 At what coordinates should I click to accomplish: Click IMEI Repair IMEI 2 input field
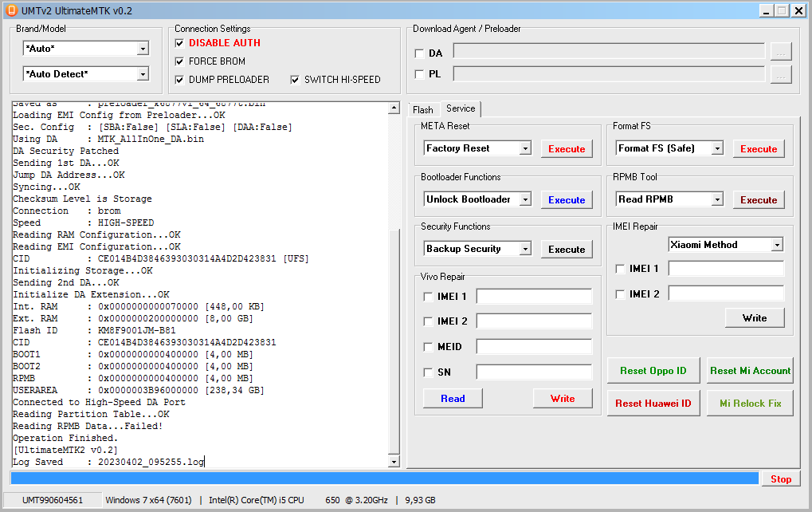pos(726,293)
